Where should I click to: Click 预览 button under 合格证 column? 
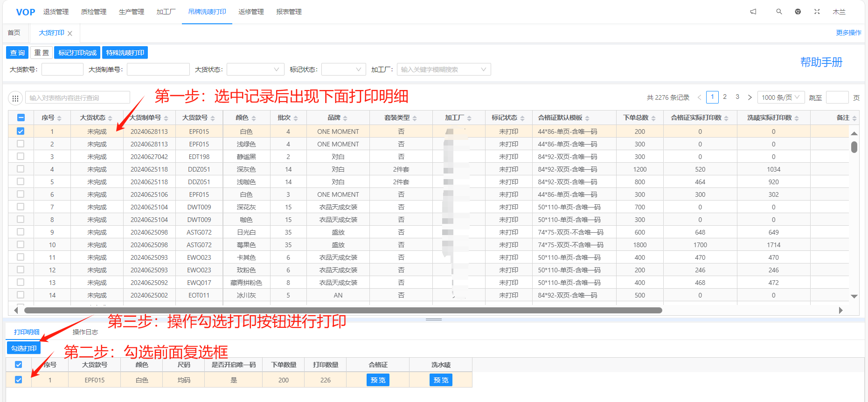point(378,380)
